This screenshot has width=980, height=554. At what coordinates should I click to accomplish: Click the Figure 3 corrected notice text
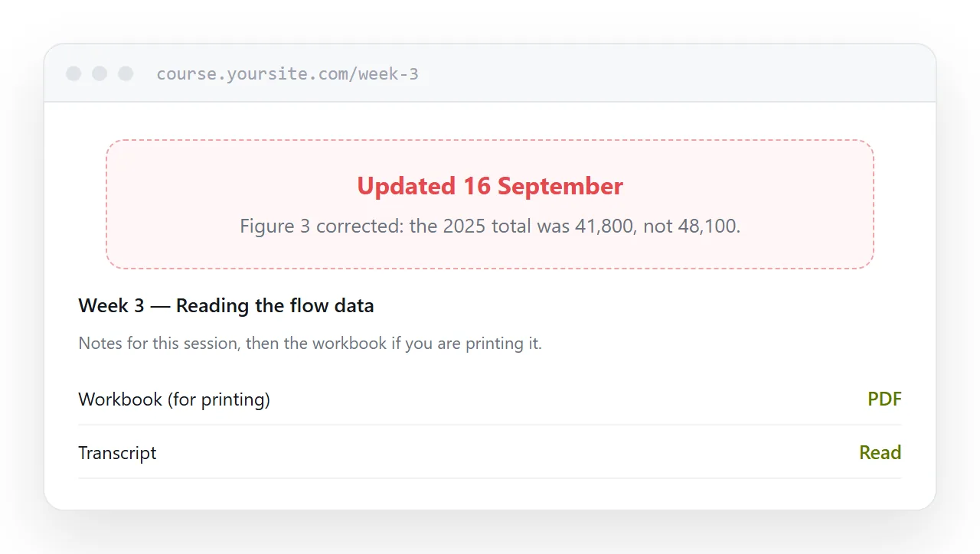pos(490,226)
